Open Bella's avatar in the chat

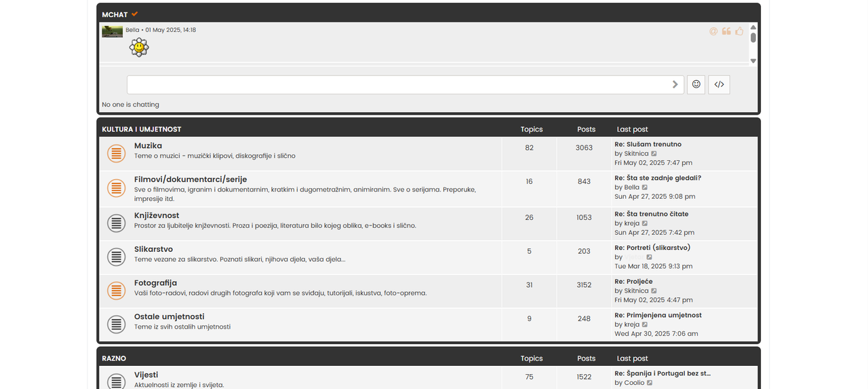point(113,31)
